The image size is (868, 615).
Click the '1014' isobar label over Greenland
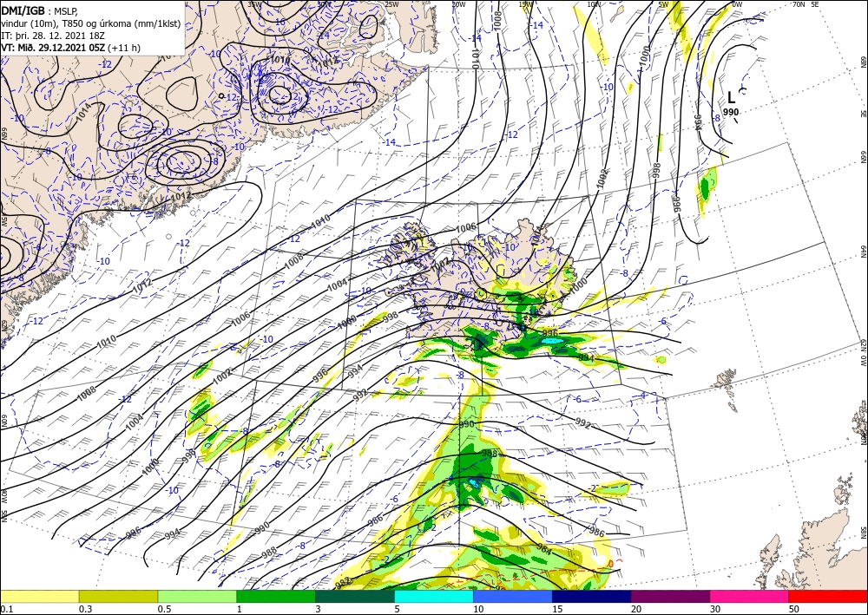point(83,112)
